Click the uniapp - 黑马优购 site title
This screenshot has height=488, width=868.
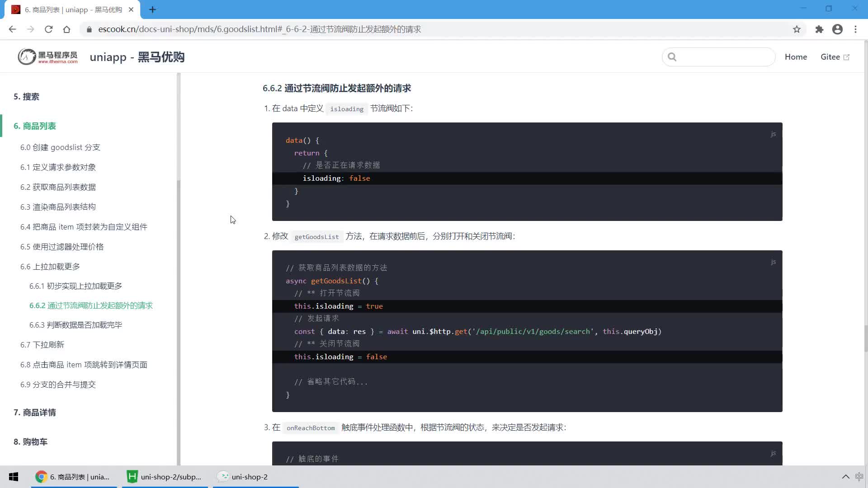137,57
